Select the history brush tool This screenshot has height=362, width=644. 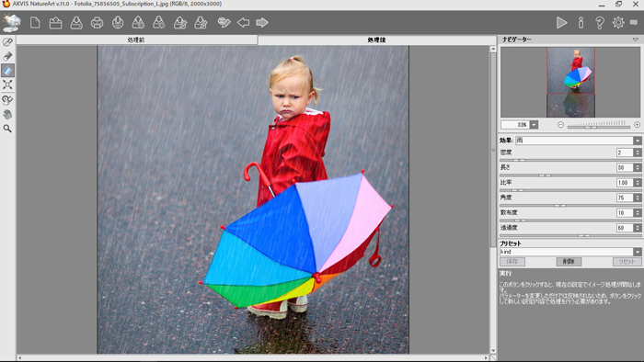click(x=7, y=100)
